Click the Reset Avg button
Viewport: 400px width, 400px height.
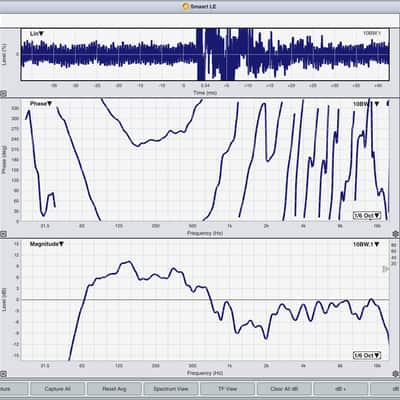tap(114, 389)
